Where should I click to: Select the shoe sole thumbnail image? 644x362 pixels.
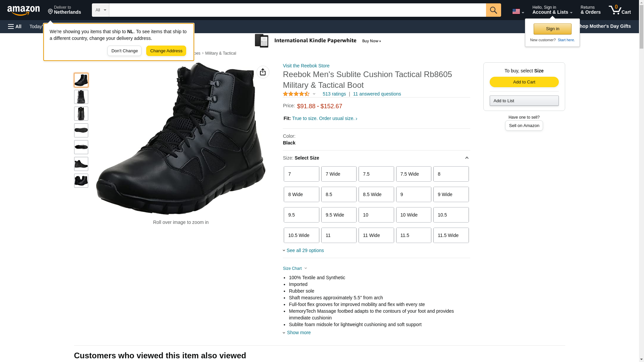pos(81,130)
